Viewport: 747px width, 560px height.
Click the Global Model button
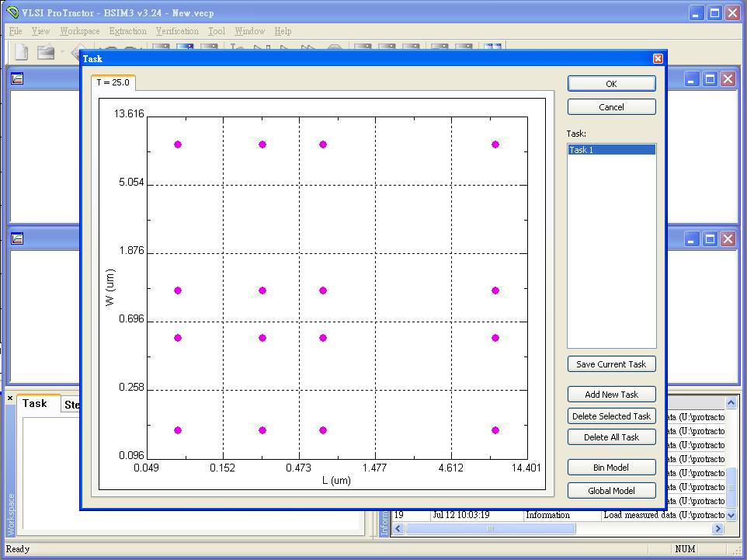pyautogui.click(x=611, y=491)
